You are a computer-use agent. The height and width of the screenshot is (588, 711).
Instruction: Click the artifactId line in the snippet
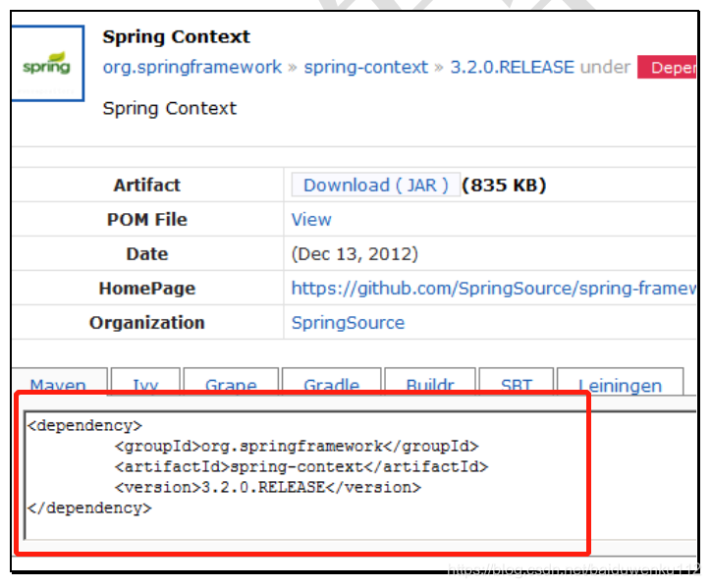301,467
